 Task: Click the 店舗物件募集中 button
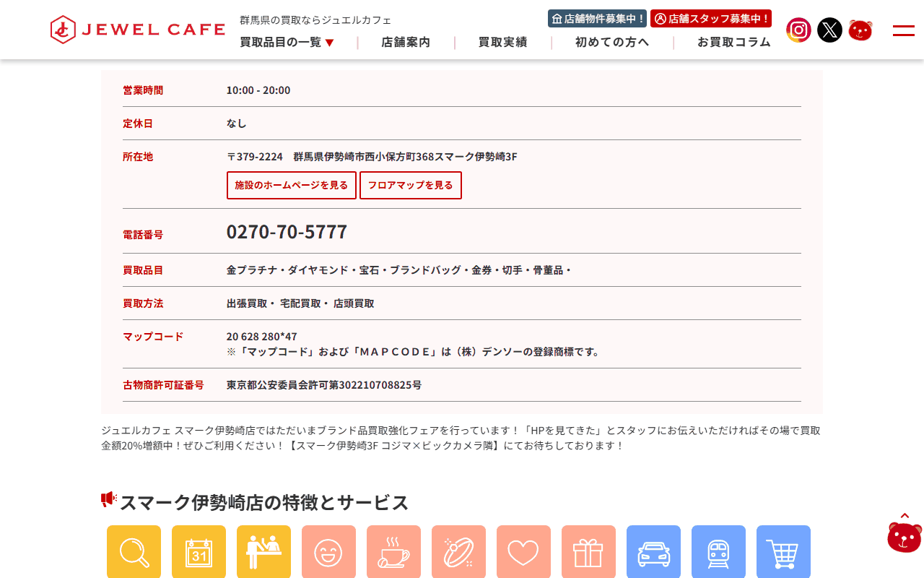(x=597, y=19)
